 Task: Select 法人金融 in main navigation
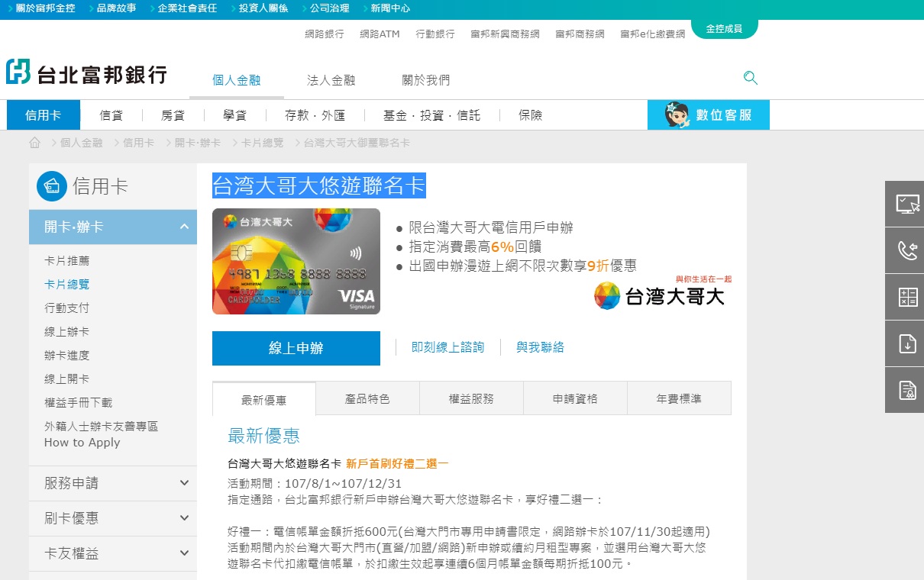[331, 79]
